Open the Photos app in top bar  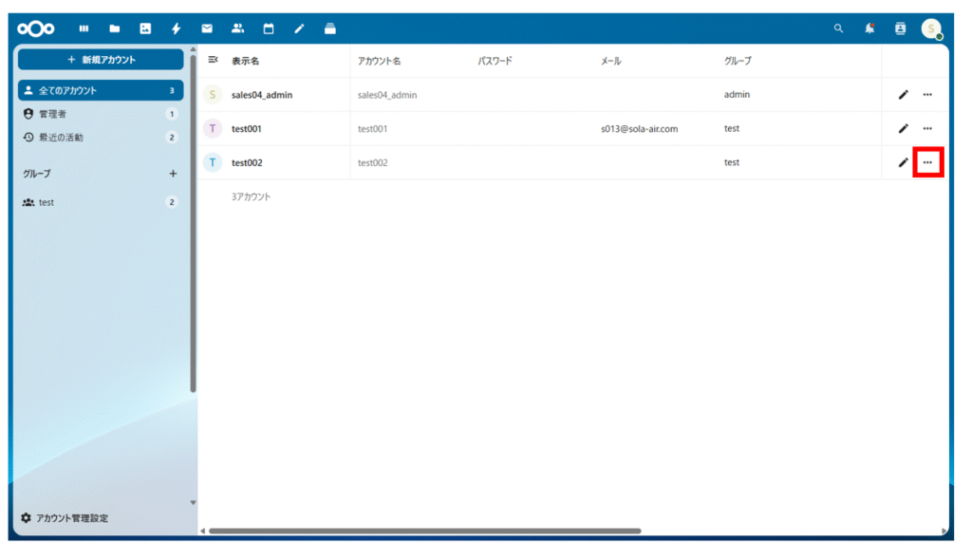click(x=145, y=28)
